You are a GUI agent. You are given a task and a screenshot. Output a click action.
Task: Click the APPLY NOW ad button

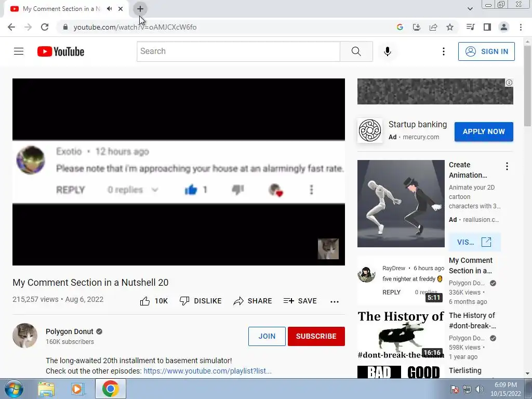tap(484, 131)
